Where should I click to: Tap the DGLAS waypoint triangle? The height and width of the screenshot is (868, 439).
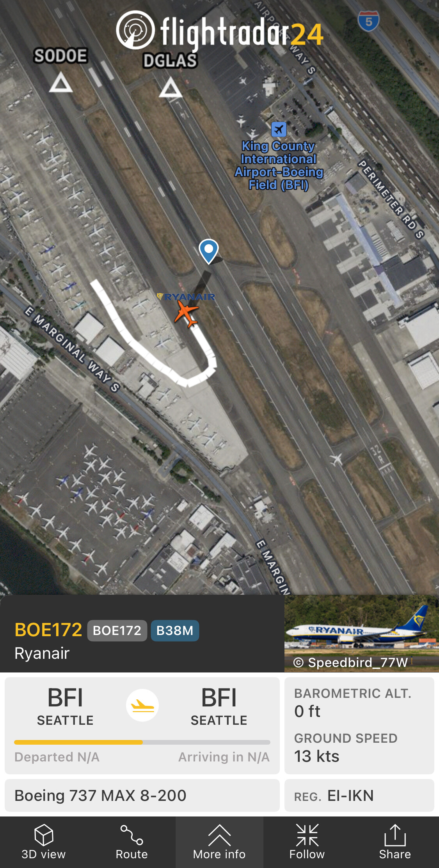171,87
